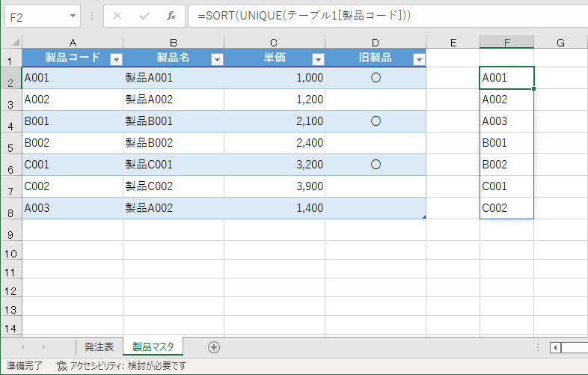Click cell F2 showing A001
Screen dimensions: 588x375
(x=506, y=78)
